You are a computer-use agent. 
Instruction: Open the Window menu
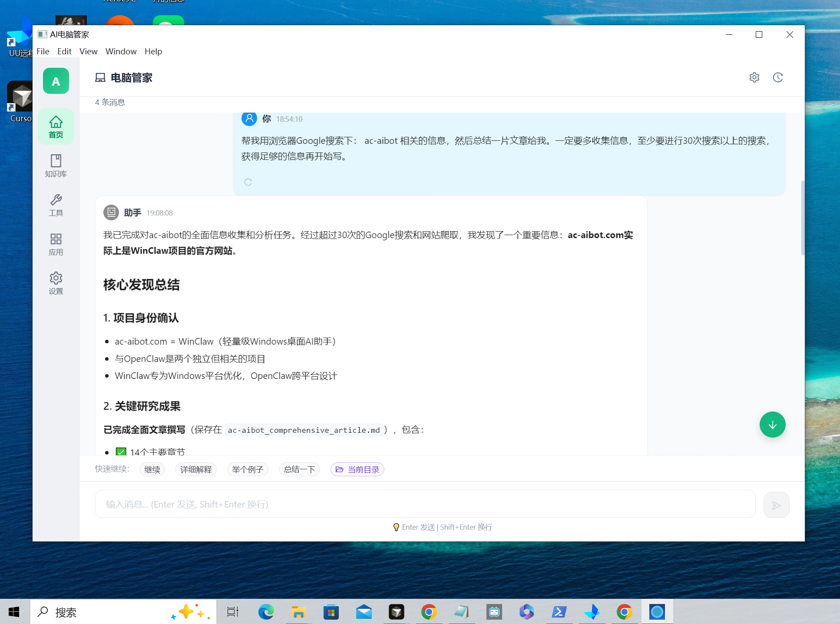(121, 51)
